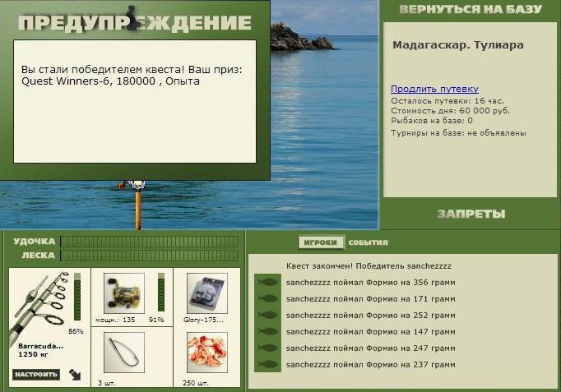The image size is (561, 392).
Task: Open the Glory-175 fishing line item
Action: [207, 293]
